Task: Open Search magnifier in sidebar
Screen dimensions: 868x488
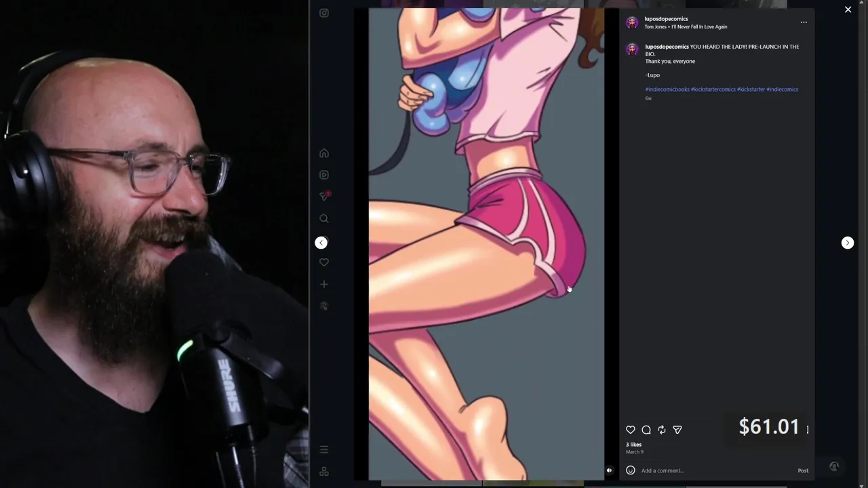Action: [x=324, y=219]
